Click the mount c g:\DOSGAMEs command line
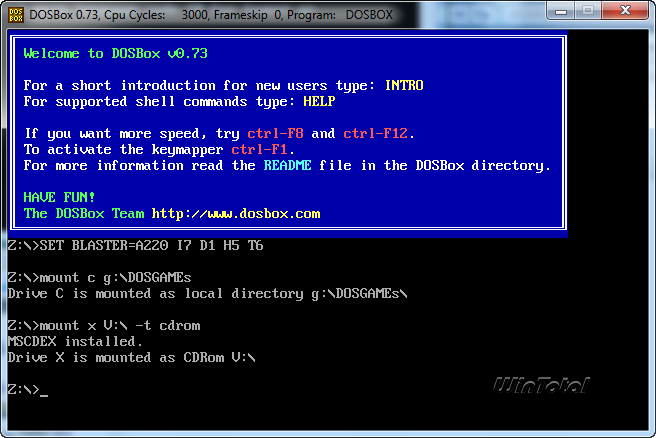Viewport: 656px width, 438px height. click(x=100, y=277)
